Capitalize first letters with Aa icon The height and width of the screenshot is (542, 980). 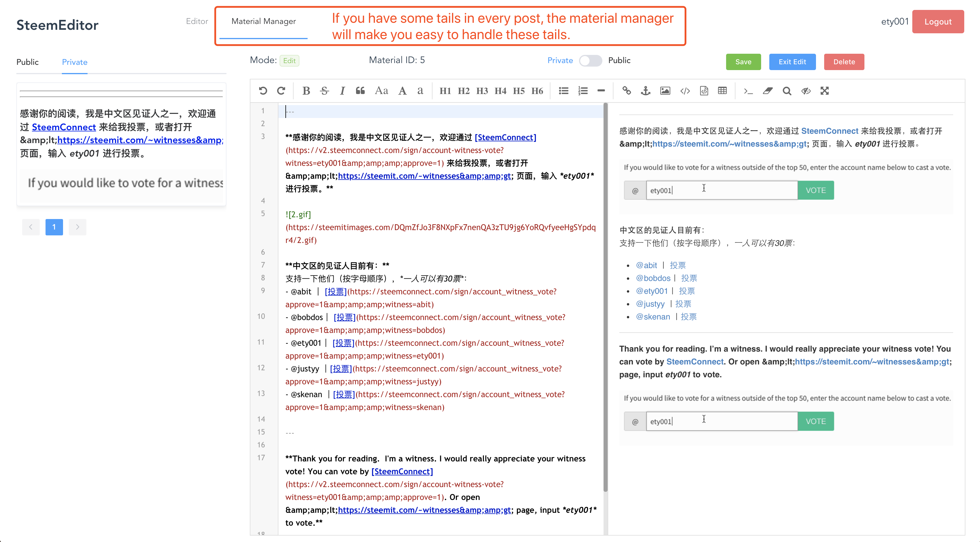pyautogui.click(x=381, y=91)
